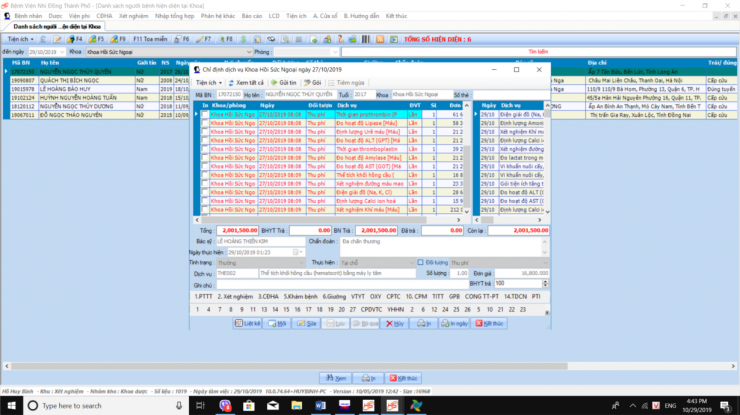The height and width of the screenshot is (415, 740).
Task: Click the Mới button to add service
Action: click(x=278, y=324)
